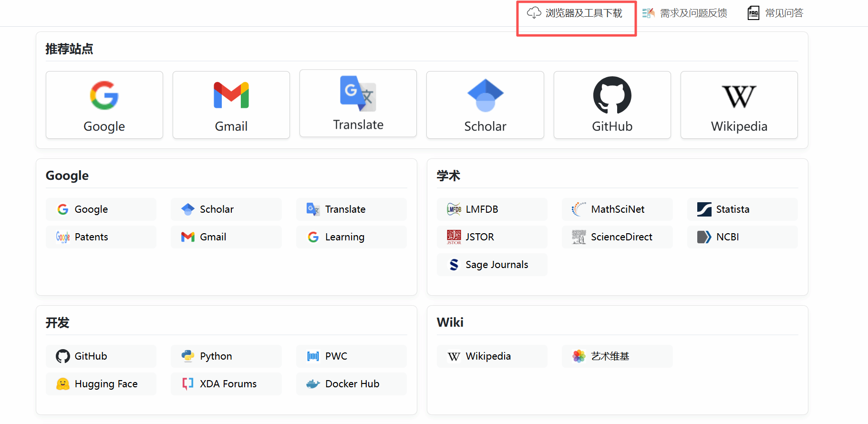The width and height of the screenshot is (868, 424).
Task: Click the LMFDB icon
Action: point(454,209)
